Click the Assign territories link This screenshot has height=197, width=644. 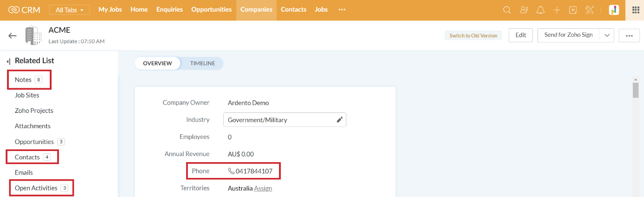[x=263, y=188]
